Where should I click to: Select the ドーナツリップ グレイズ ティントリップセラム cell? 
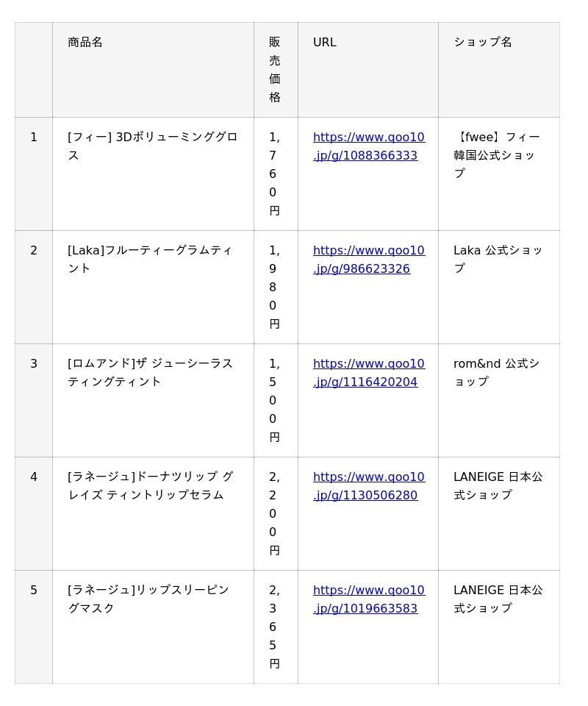click(x=150, y=486)
